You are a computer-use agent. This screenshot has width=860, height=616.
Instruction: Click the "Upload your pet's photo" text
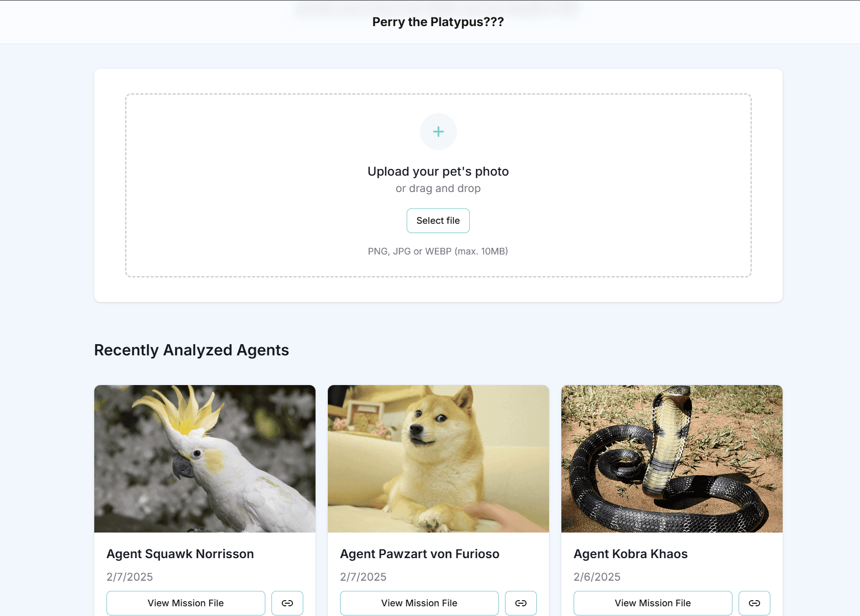click(x=438, y=172)
